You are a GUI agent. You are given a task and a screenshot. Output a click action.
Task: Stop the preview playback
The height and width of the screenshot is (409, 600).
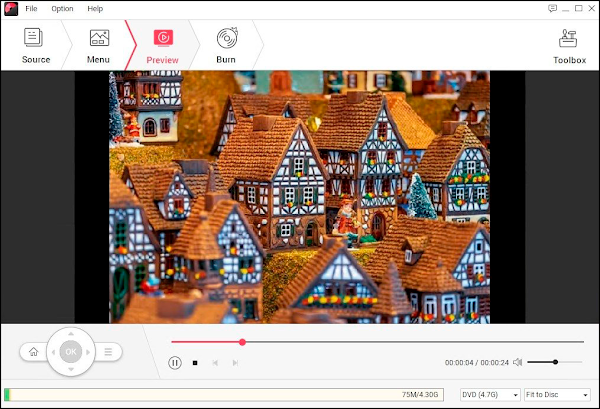pyautogui.click(x=195, y=363)
